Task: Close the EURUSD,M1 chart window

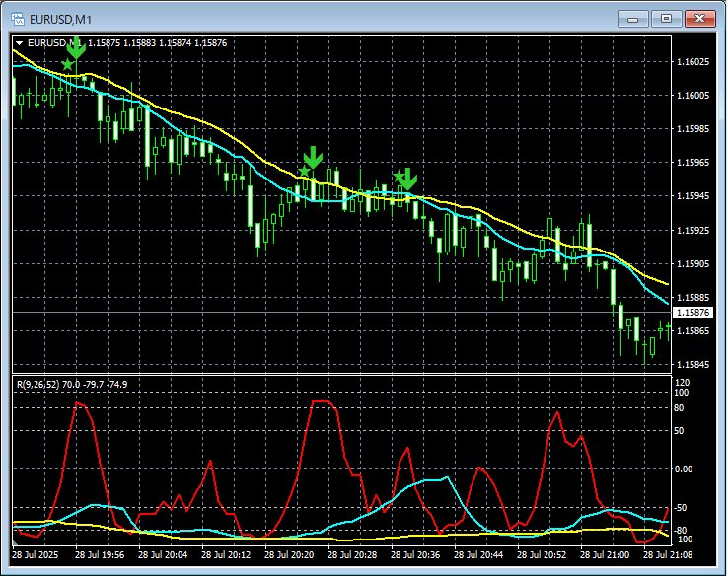Action: [699, 19]
